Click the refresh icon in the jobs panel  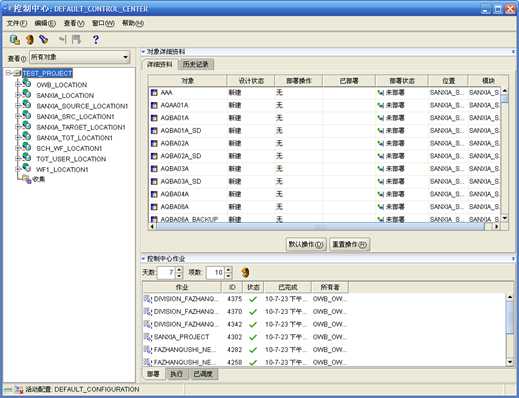245,272
